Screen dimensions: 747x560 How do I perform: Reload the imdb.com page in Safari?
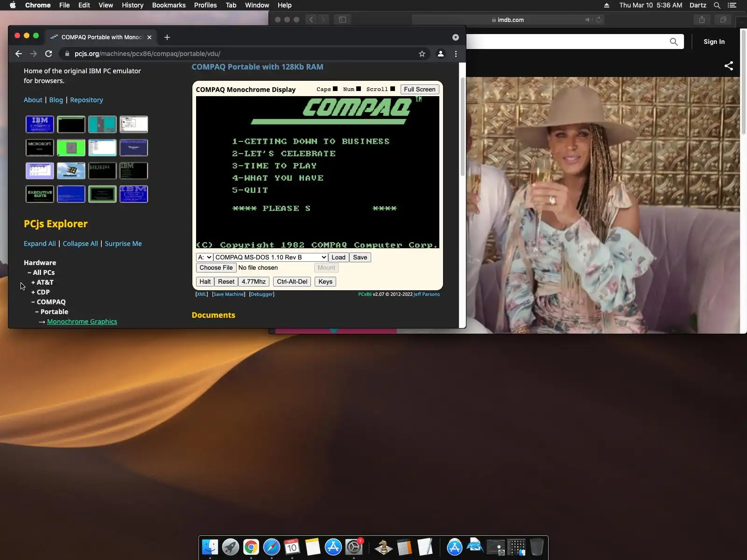tap(599, 20)
